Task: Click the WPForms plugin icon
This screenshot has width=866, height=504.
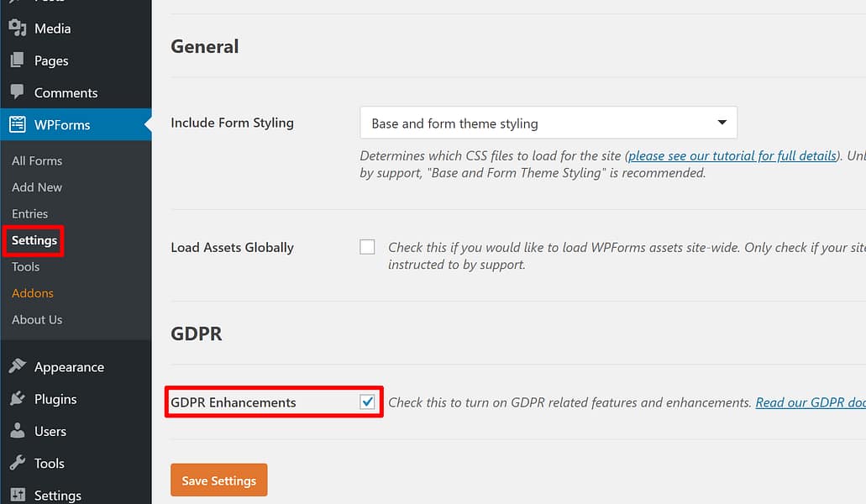Action: coord(18,124)
